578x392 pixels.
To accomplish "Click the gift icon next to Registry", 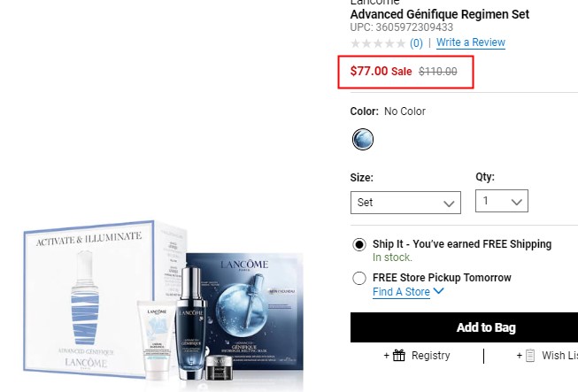I will coord(399,356).
